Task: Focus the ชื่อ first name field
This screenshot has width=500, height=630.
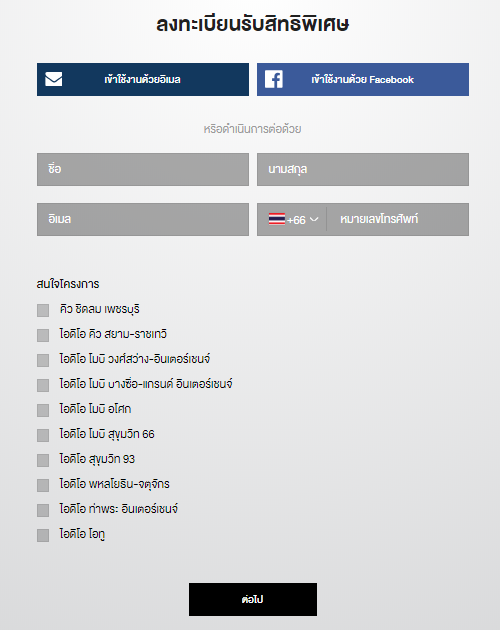Action: pyautogui.click(x=143, y=169)
